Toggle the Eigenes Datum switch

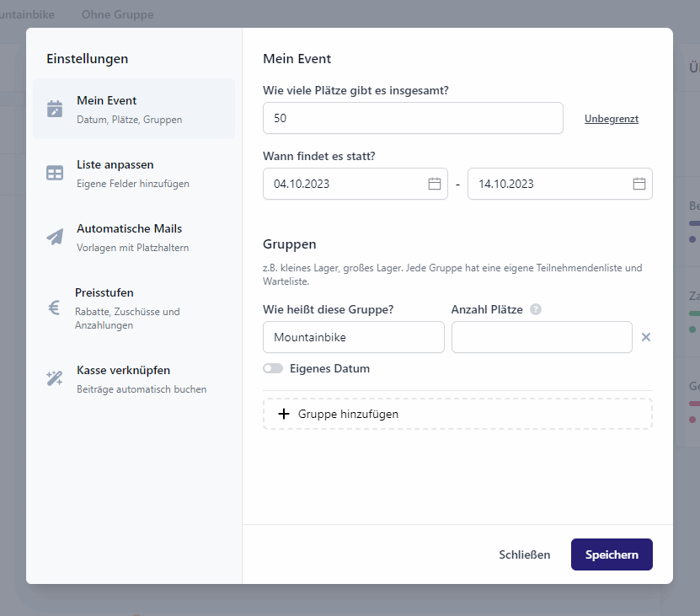(x=273, y=368)
